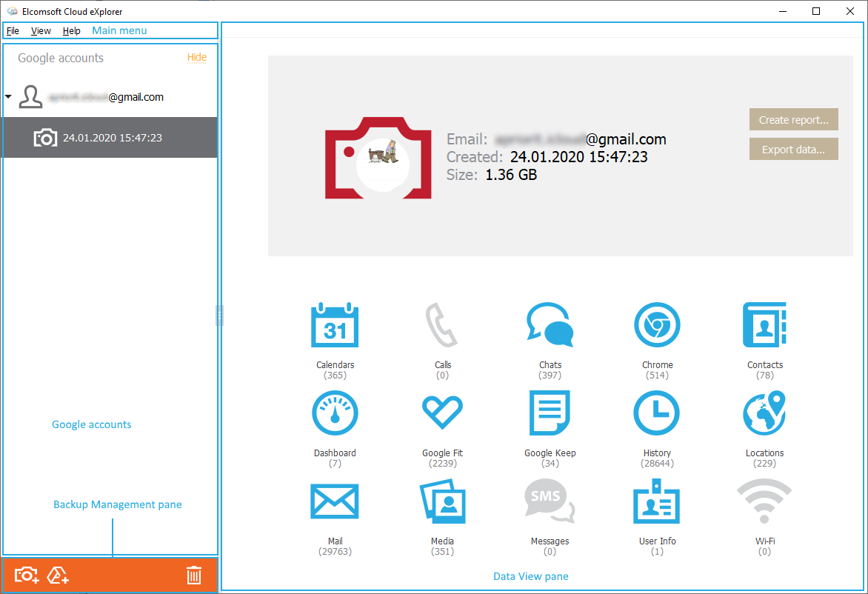
Task: Open the Google Fit heart icon
Action: pos(442,413)
